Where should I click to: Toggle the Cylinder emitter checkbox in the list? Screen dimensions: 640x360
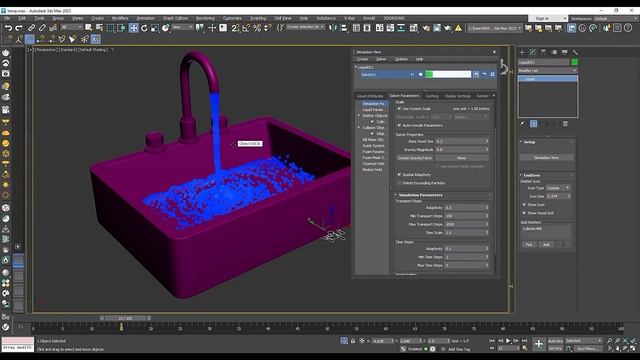pos(372,122)
